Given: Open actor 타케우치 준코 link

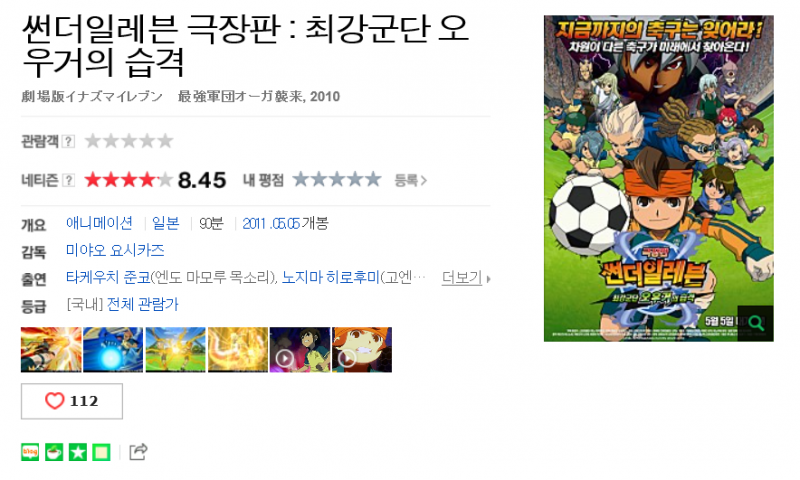Looking at the screenshot, I should (108, 277).
